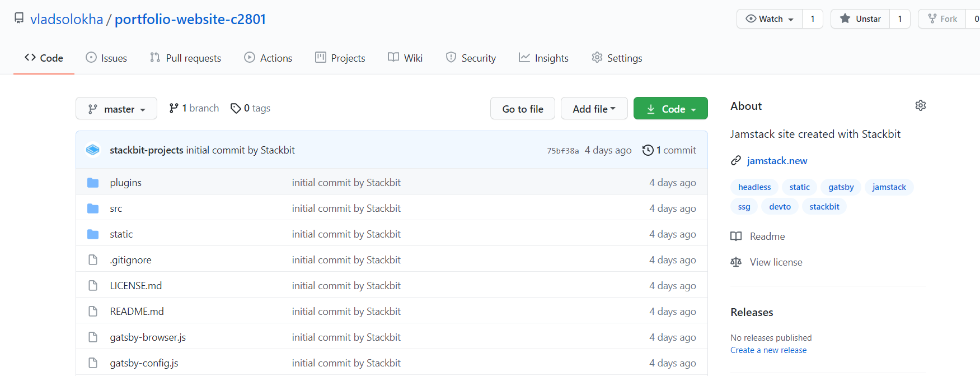Click the gatsby topic tag
The image size is (980, 376).
click(x=841, y=187)
